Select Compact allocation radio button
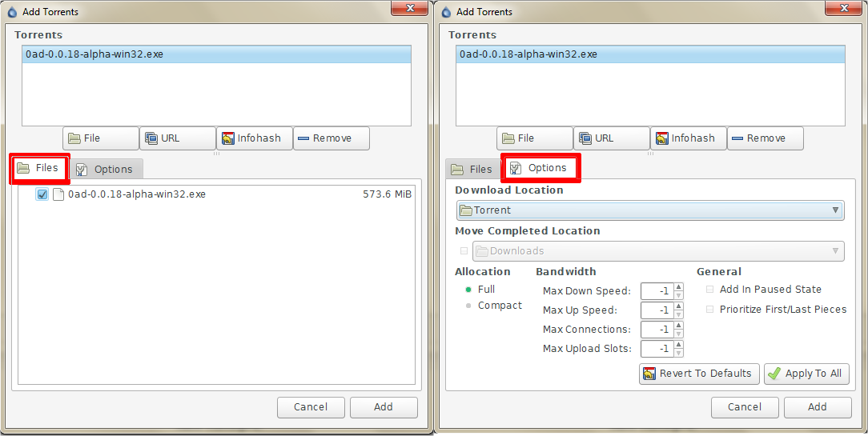 (468, 306)
